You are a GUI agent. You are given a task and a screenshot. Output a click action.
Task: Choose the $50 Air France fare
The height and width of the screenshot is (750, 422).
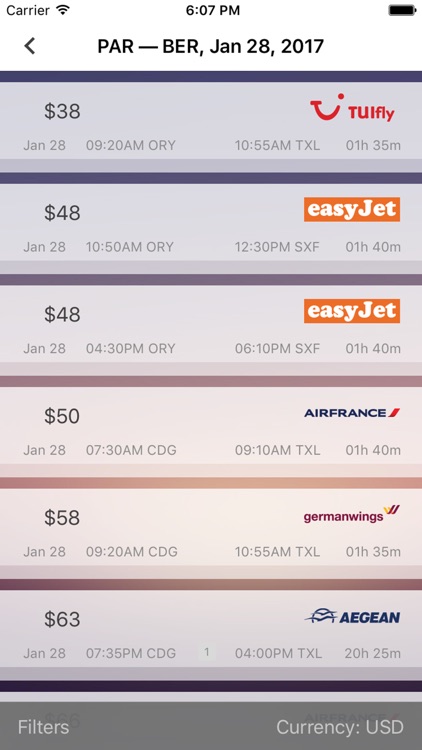[62, 416]
